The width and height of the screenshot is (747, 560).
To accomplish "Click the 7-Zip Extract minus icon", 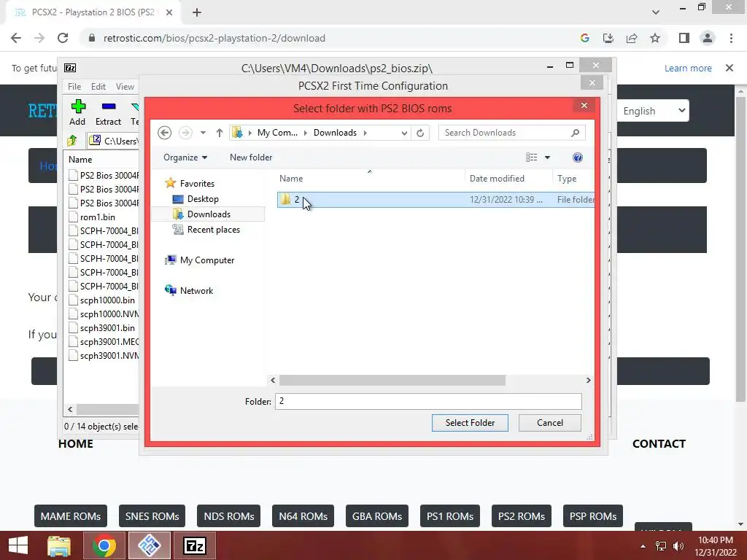I will point(109,106).
